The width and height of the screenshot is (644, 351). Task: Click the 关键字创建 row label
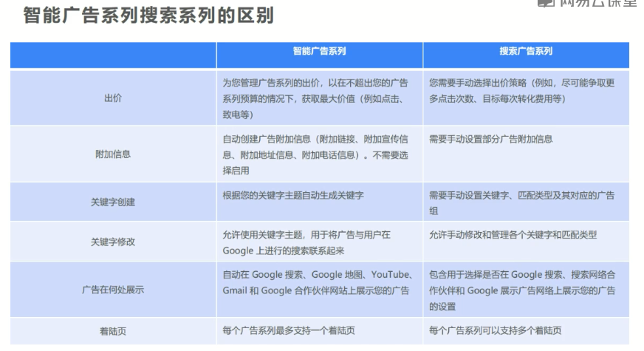click(x=113, y=202)
